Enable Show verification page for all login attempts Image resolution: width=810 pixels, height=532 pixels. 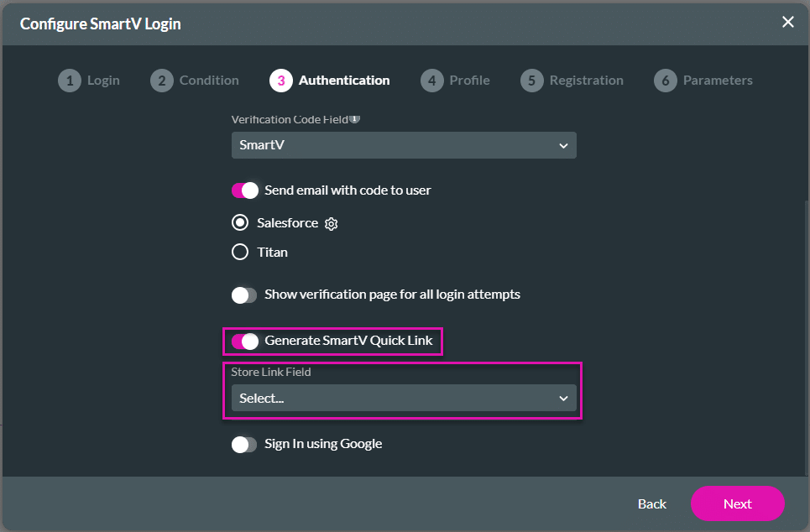point(244,295)
